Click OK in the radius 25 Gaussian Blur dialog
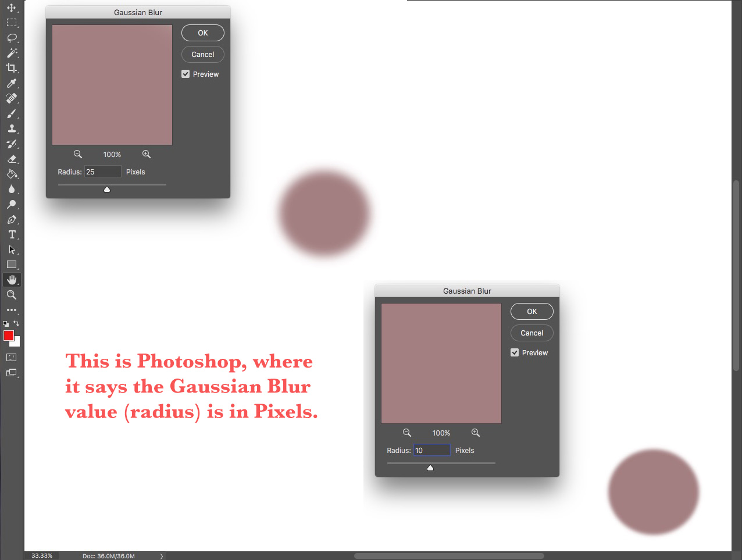This screenshot has height=560, width=742. 203,33
